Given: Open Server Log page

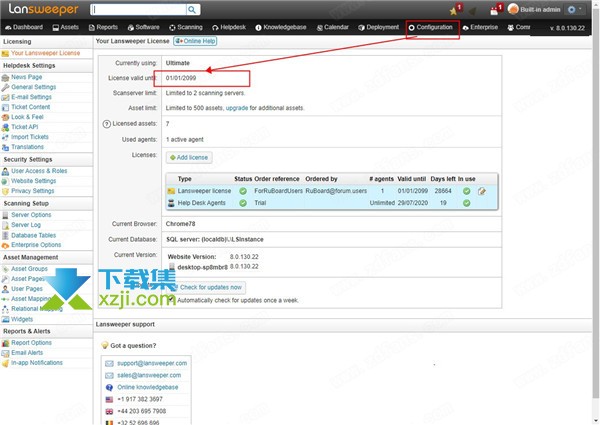Looking at the screenshot, I should pyautogui.click(x=26, y=225).
